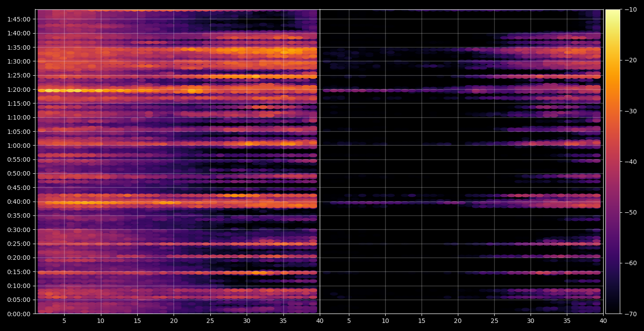Click the colorbar gradient scale
644x331 pixels.
tap(613, 162)
